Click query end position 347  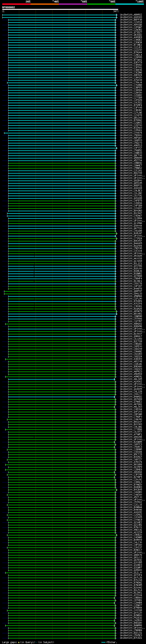click(115, 11)
